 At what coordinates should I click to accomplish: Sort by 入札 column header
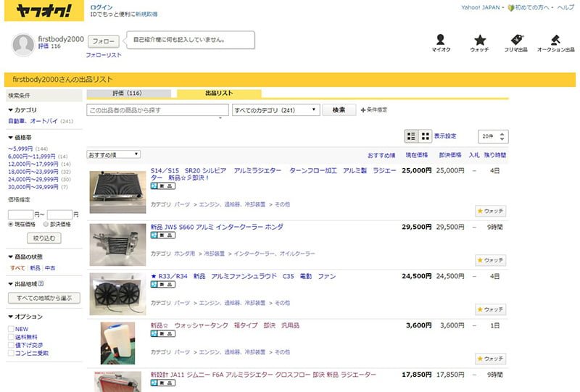click(474, 155)
